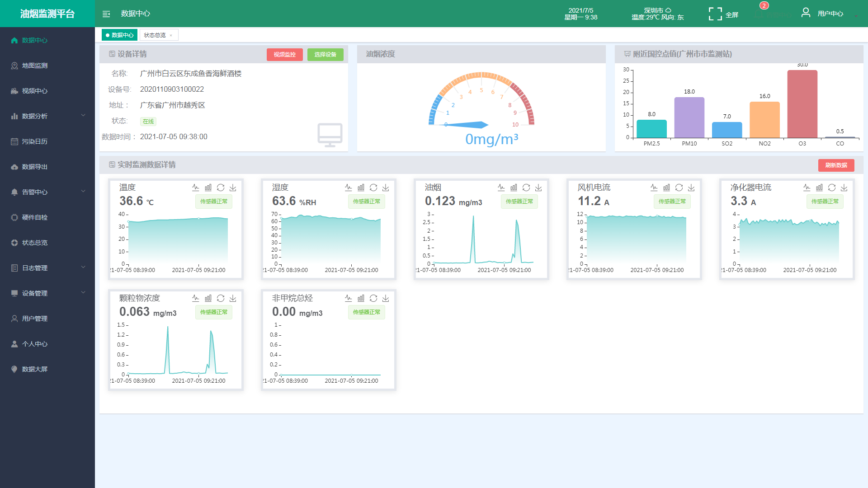Open 污染日历 sidebar item
The height and width of the screenshot is (488, 868).
(x=47, y=141)
